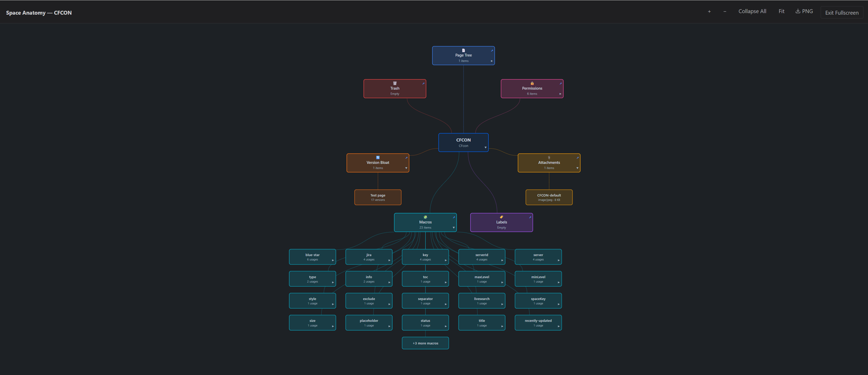Click the 'Empty' text under Labels
The image size is (868, 375).
(502, 227)
